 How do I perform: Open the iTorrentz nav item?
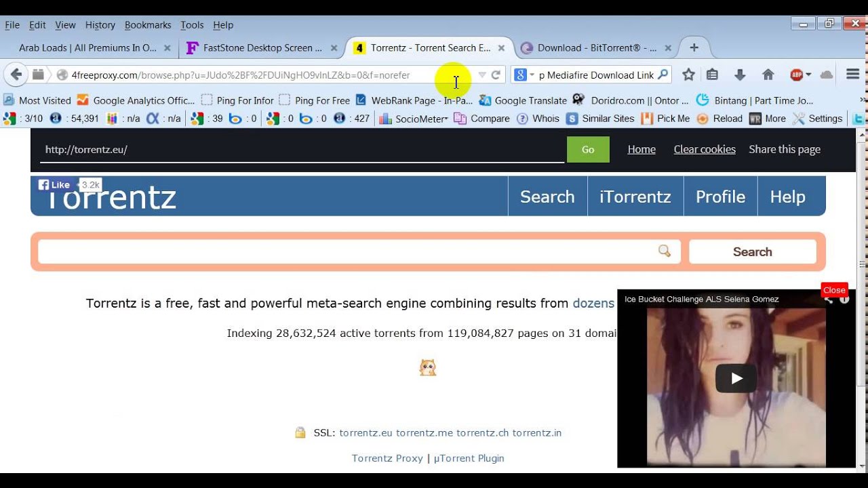tap(635, 197)
